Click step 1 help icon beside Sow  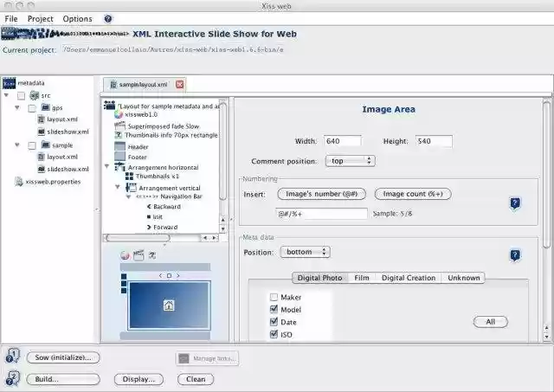click(x=13, y=357)
